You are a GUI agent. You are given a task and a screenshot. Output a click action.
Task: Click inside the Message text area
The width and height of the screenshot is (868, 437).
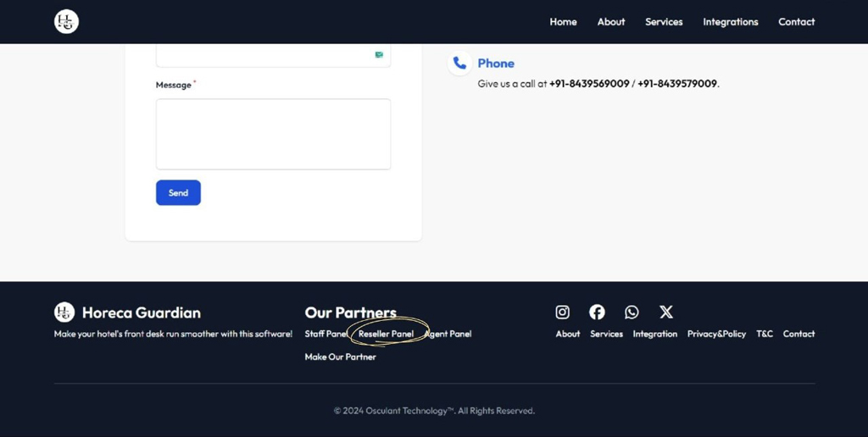[x=273, y=134]
